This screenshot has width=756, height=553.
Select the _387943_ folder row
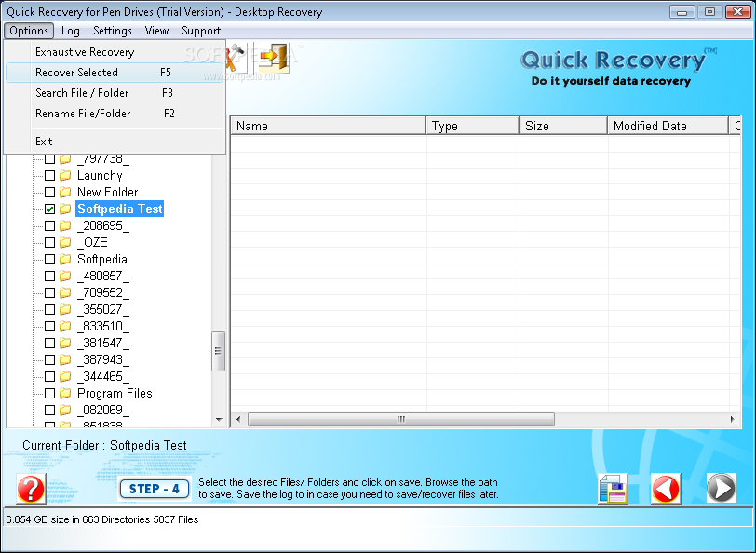(x=103, y=360)
